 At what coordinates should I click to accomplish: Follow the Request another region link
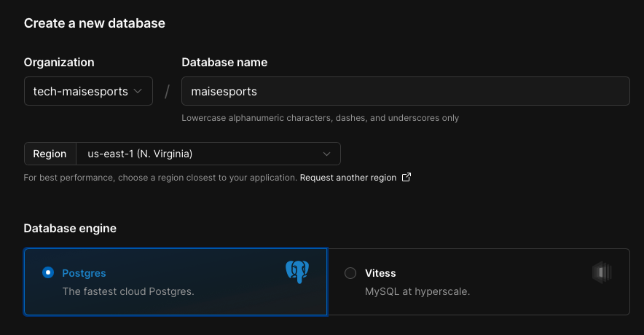tap(348, 178)
